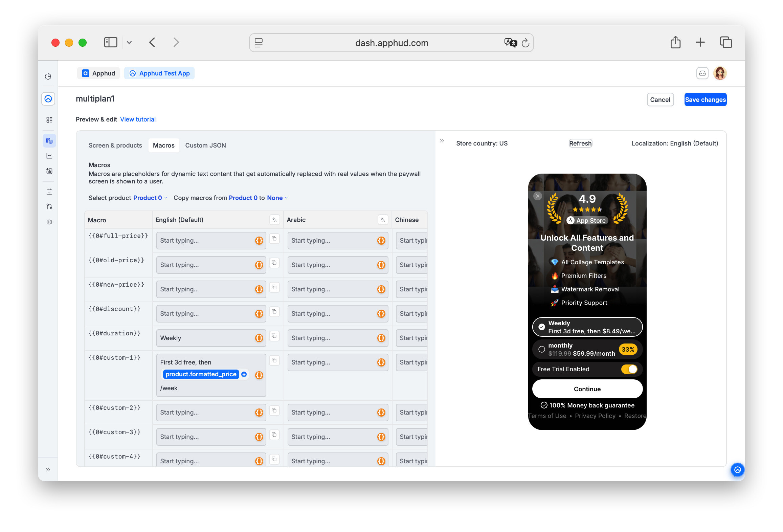The height and width of the screenshot is (532, 783).
Task: Go back with Safari back arrow
Action: pos(152,42)
